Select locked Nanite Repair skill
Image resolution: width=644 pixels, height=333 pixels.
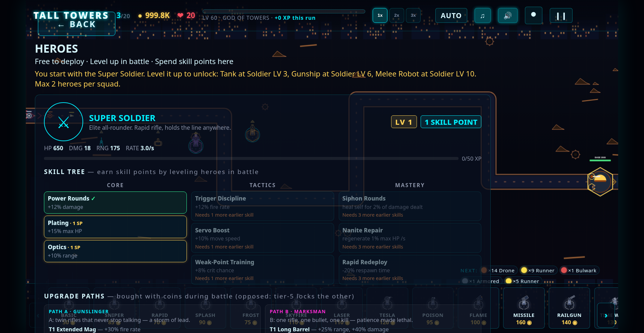tap(410, 238)
